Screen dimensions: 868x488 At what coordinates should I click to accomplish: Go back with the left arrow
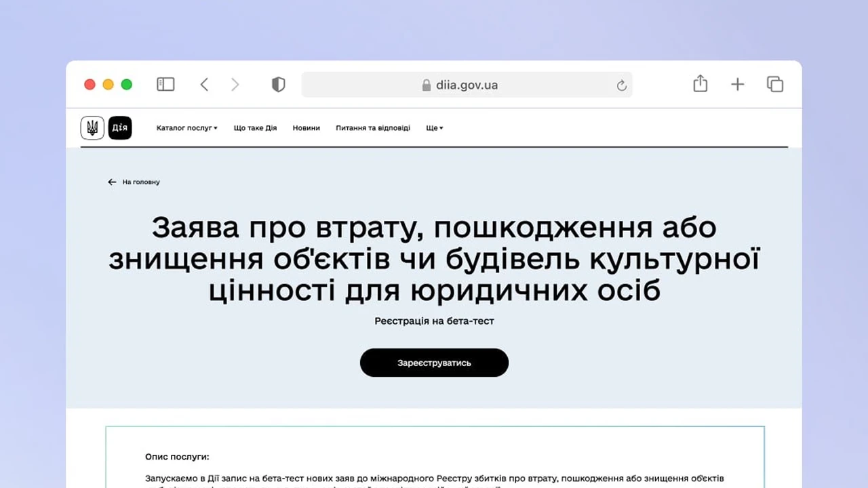point(204,84)
